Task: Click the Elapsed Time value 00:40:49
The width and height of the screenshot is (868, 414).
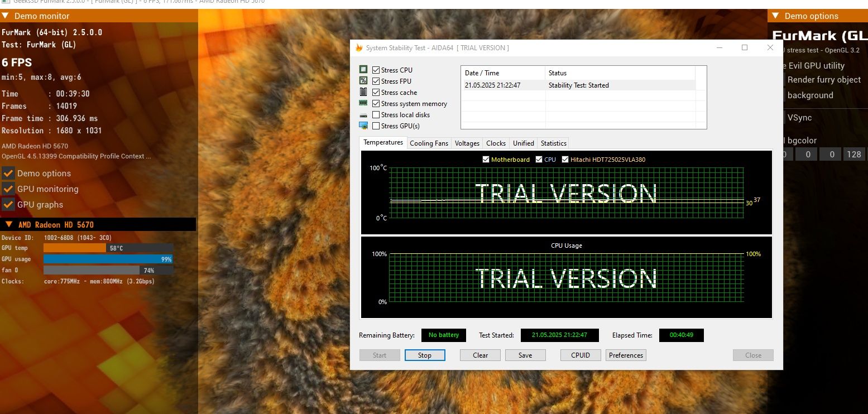Action: click(682, 335)
